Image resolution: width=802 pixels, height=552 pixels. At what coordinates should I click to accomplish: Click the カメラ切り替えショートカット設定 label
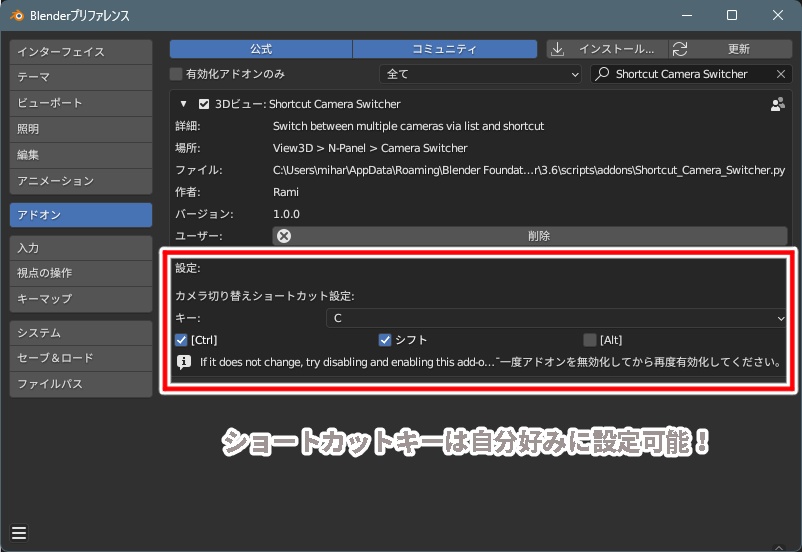click(x=264, y=296)
